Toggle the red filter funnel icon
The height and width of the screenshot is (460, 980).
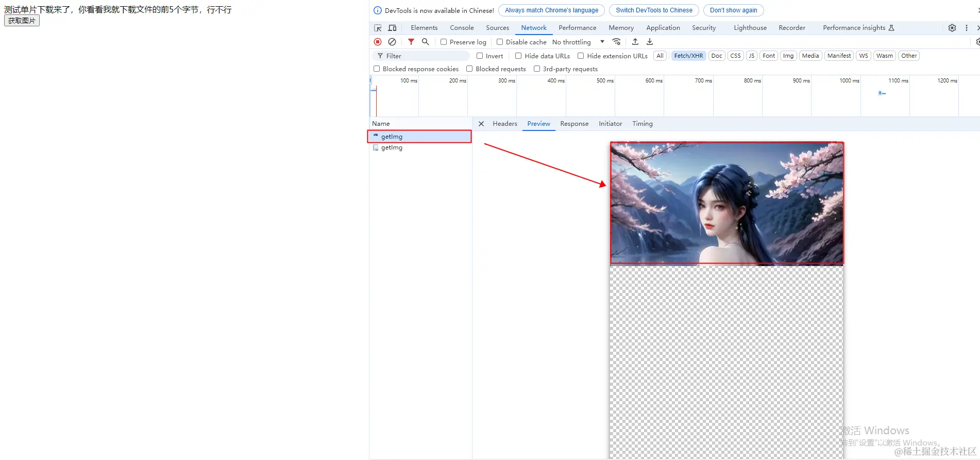click(411, 42)
